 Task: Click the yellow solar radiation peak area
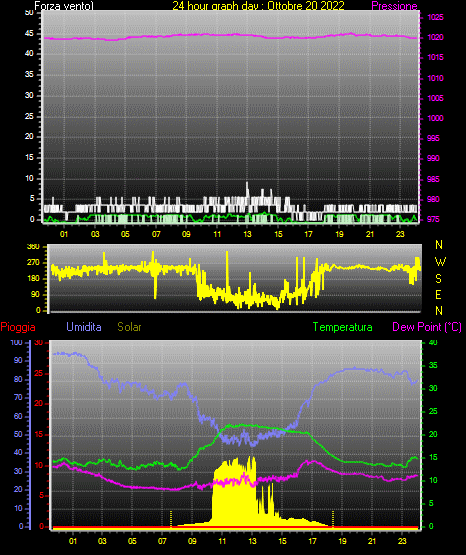coord(234,496)
